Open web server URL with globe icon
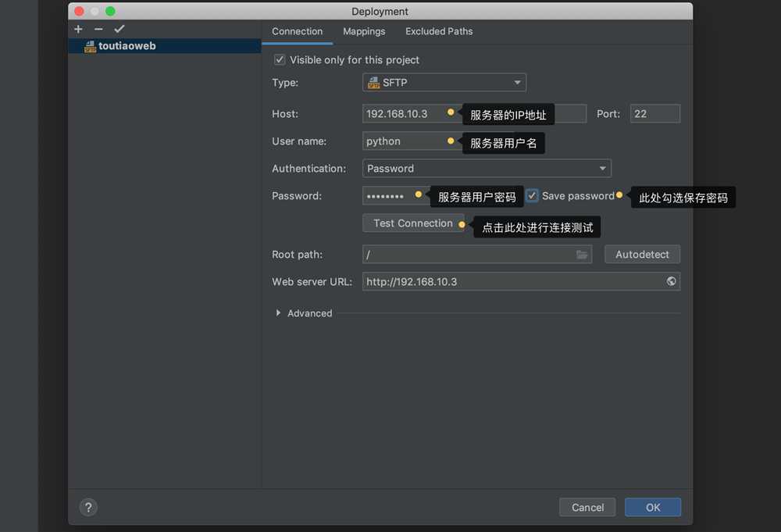The width and height of the screenshot is (781, 532). (671, 281)
